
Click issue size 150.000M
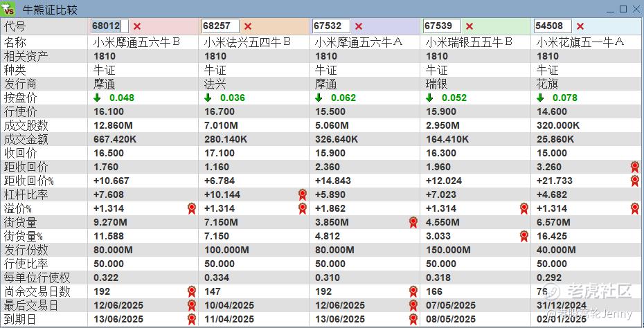point(448,250)
